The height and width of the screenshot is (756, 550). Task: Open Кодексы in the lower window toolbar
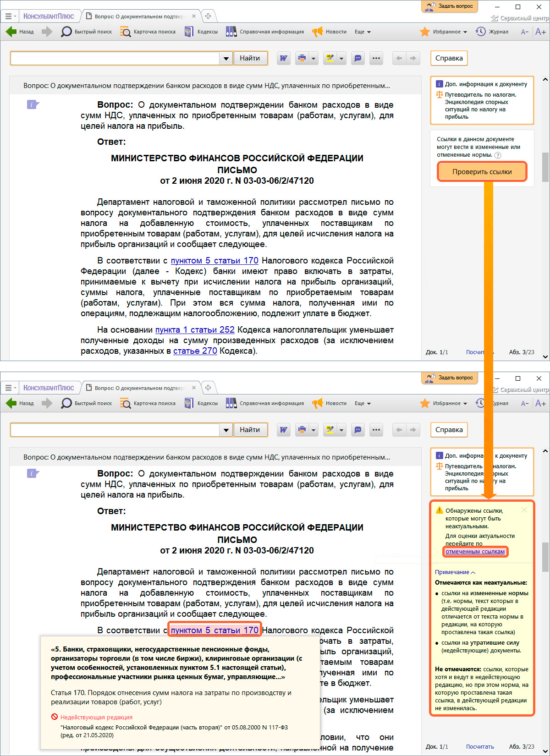pyautogui.click(x=201, y=403)
